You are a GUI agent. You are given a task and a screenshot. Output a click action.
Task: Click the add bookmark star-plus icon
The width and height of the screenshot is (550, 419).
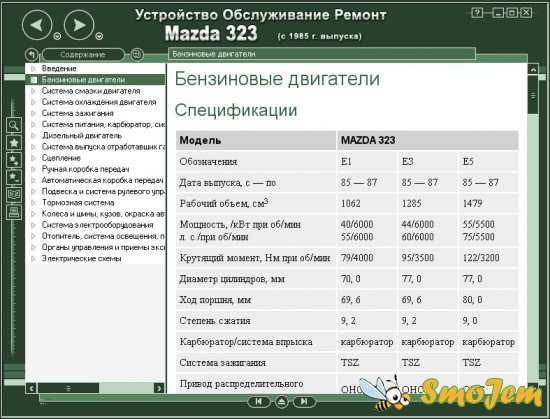(14, 160)
